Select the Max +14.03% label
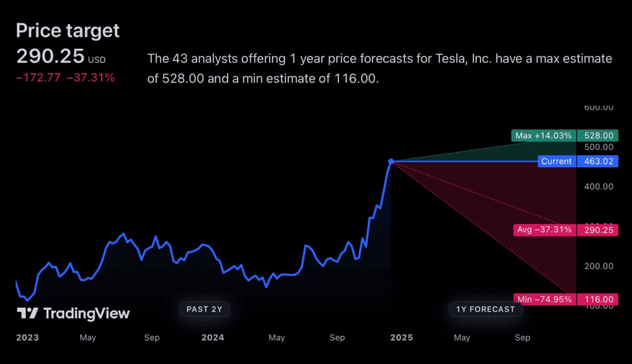 (x=544, y=136)
